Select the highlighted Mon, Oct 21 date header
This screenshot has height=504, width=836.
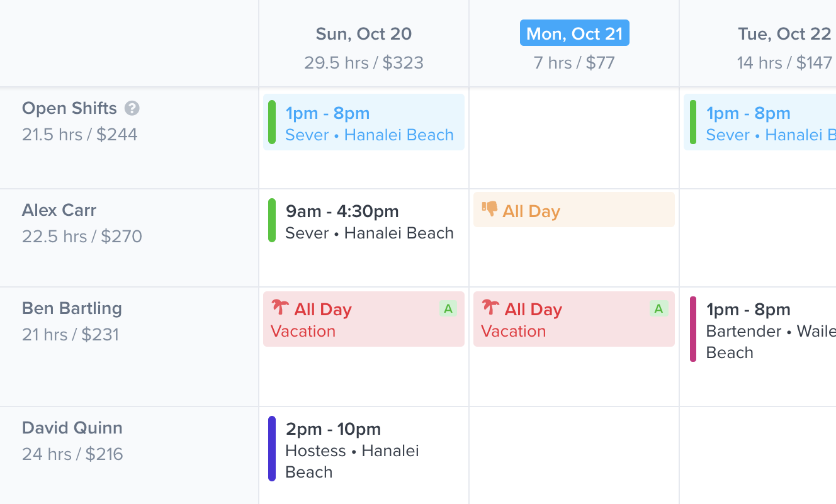tap(574, 33)
